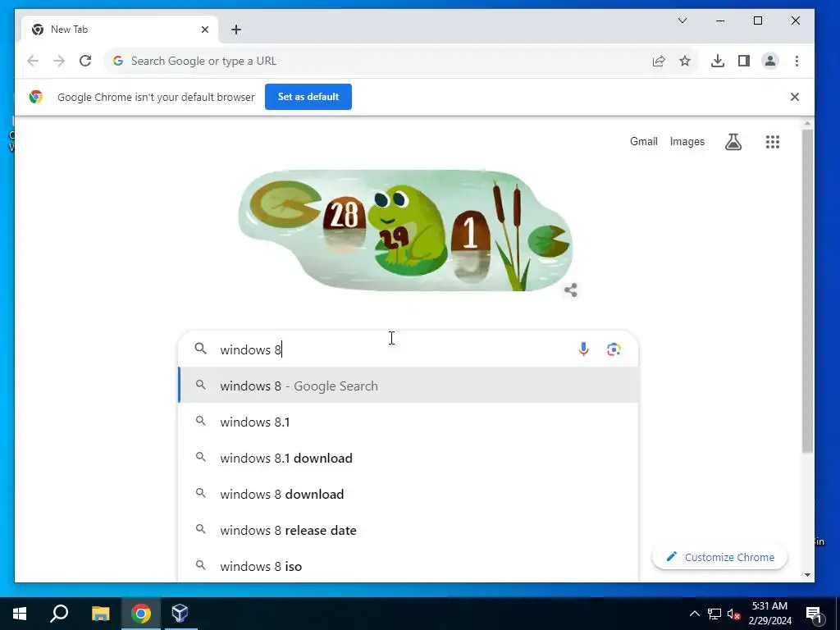
Task: Open the Windows Start menu
Action: (x=20, y=614)
